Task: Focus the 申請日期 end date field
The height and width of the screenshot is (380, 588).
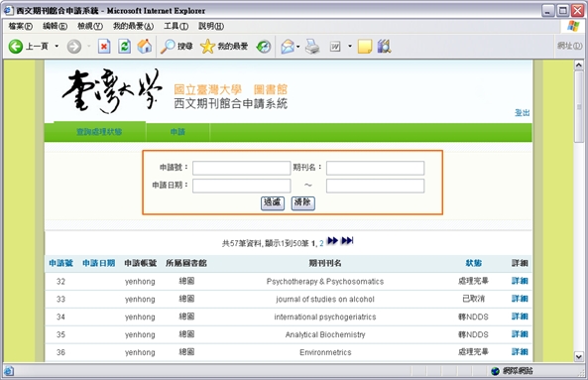Action: [x=376, y=186]
